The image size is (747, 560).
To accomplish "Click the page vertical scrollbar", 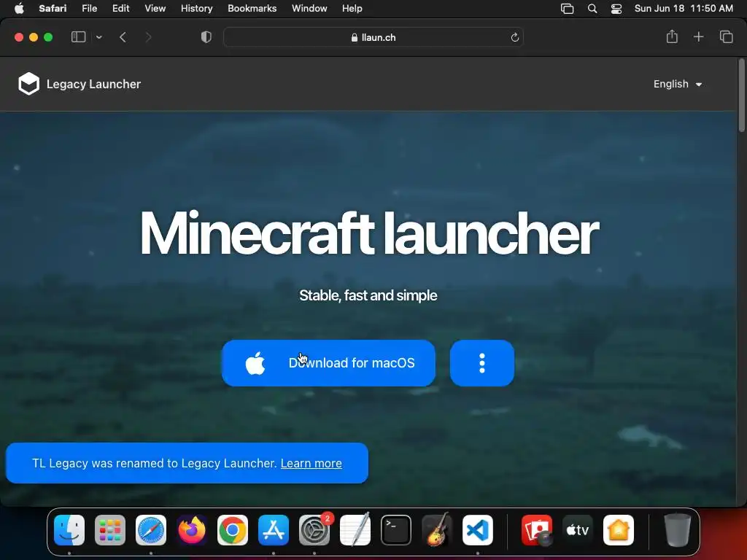I will (x=741, y=96).
